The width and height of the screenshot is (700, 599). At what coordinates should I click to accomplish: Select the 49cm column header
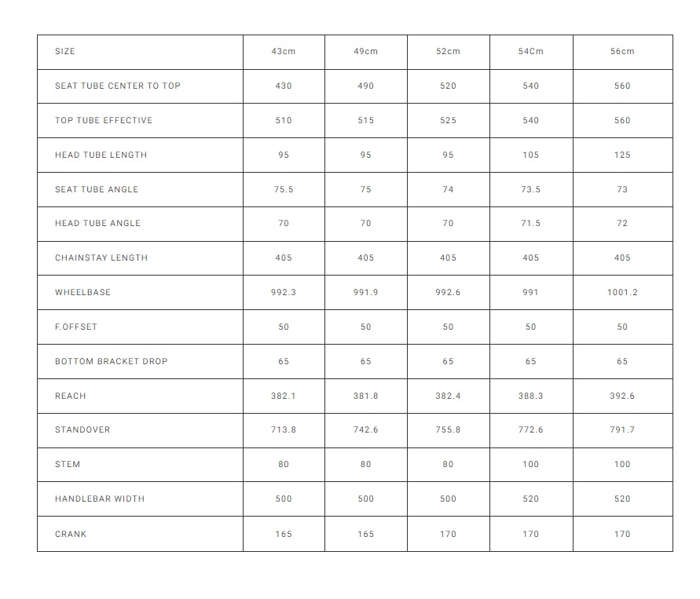pos(365,52)
